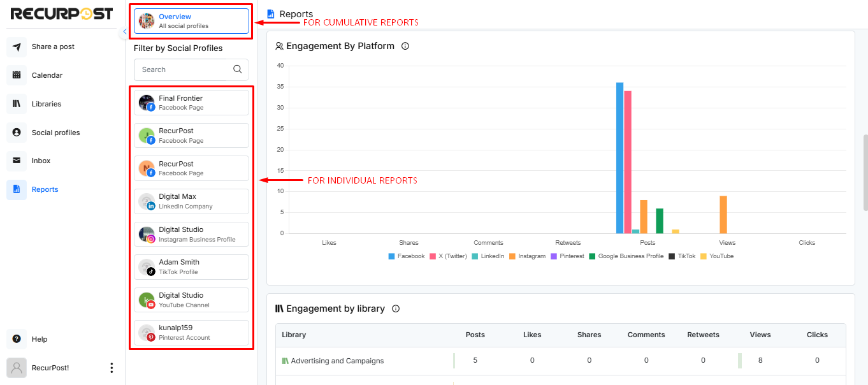Click the Reports page title
The width and height of the screenshot is (868, 385).
296,14
